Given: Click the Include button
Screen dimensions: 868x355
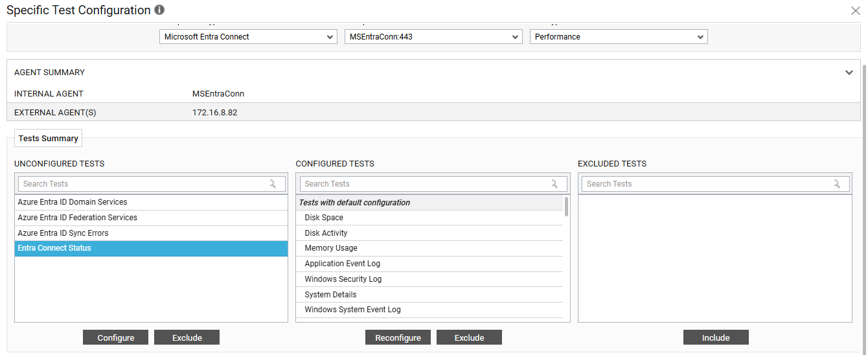Looking at the screenshot, I should click(x=716, y=338).
